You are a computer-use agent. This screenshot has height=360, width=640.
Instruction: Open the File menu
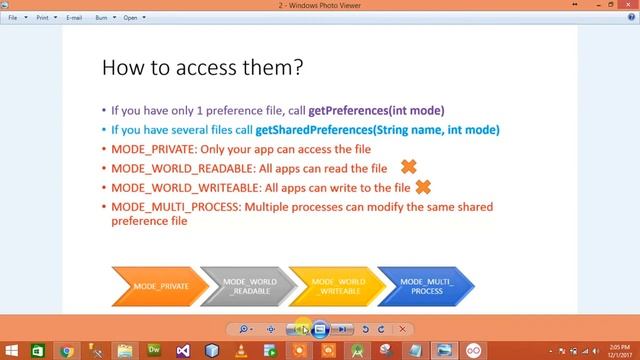click(x=13, y=18)
